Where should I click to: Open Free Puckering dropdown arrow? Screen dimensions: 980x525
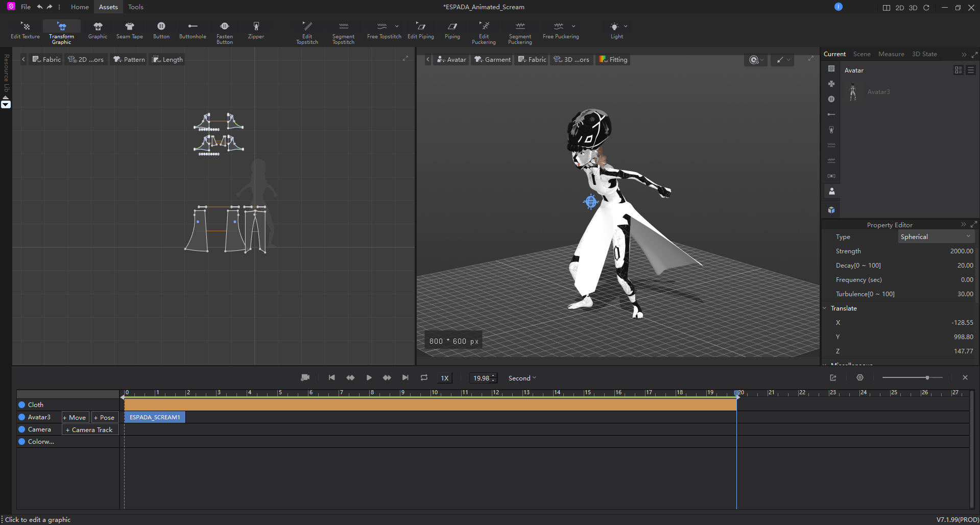[x=573, y=26]
